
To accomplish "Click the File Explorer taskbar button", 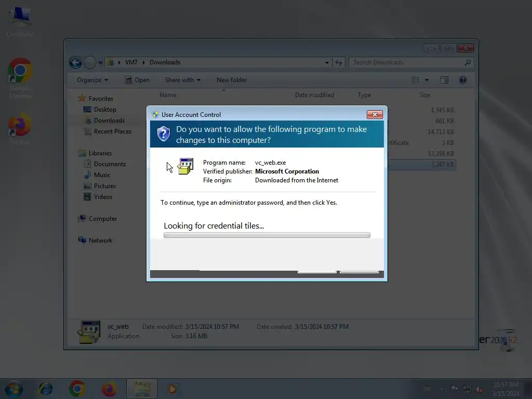I will click(142, 389).
